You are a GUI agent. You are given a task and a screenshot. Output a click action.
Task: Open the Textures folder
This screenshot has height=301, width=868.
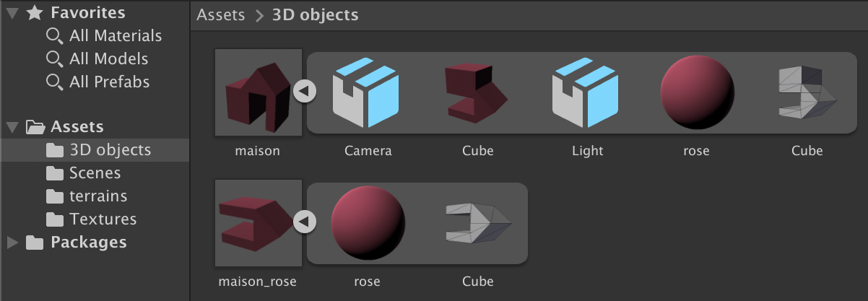tap(102, 219)
